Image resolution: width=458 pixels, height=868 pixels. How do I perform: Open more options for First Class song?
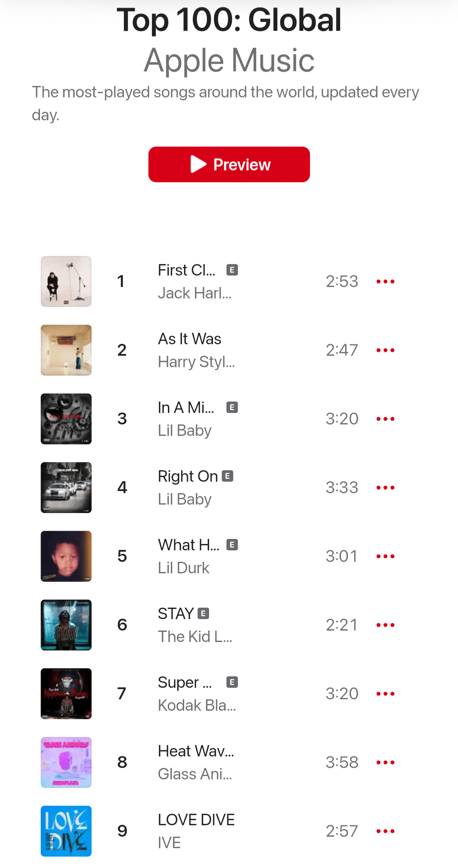pyautogui.click(x=385, y=282)
